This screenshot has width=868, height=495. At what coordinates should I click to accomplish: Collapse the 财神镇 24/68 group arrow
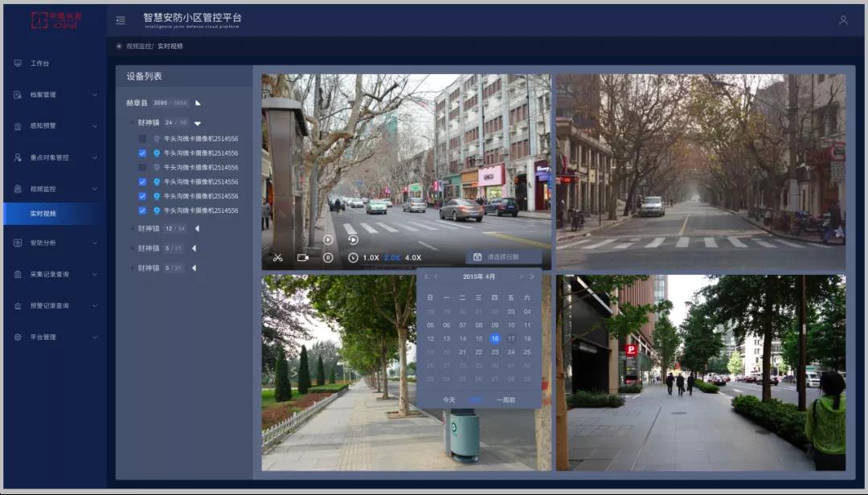coord(198,123)
